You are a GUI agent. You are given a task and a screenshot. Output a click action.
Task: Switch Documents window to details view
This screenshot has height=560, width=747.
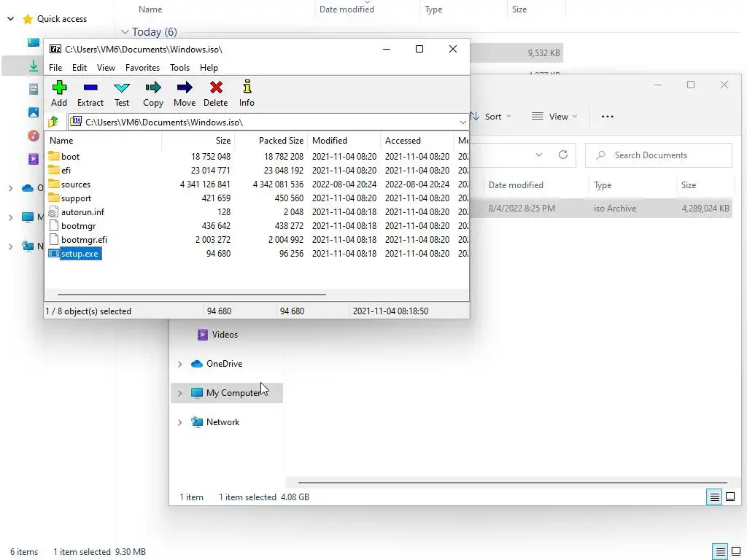[x=714, y=497]
